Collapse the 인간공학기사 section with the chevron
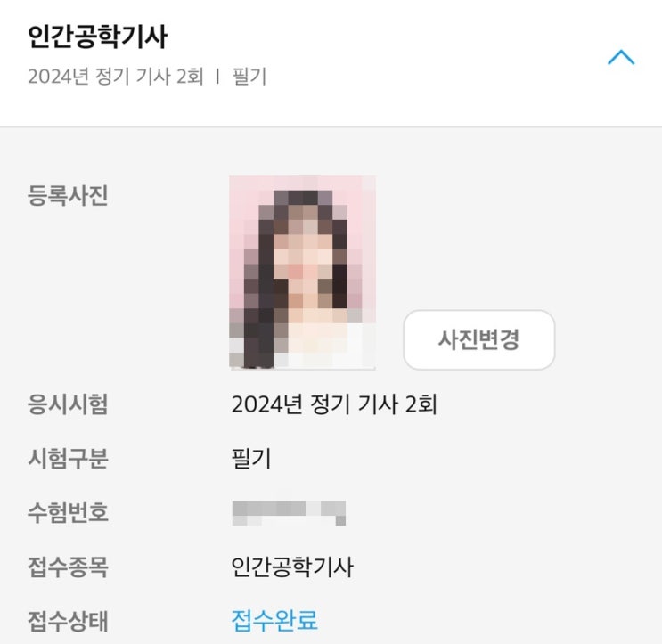The height and width of the screenshot is (644, 662). click(x=621, y=57)
